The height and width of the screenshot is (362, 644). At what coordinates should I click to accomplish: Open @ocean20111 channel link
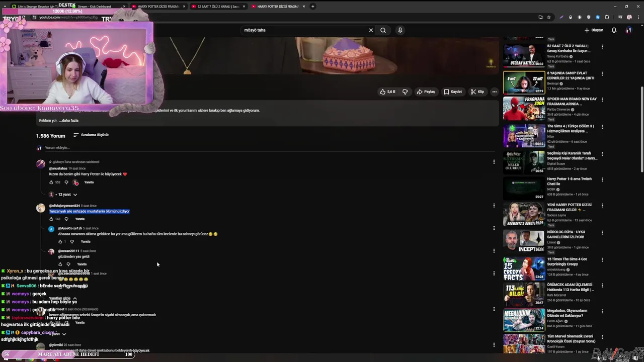(x=68, y=251)
